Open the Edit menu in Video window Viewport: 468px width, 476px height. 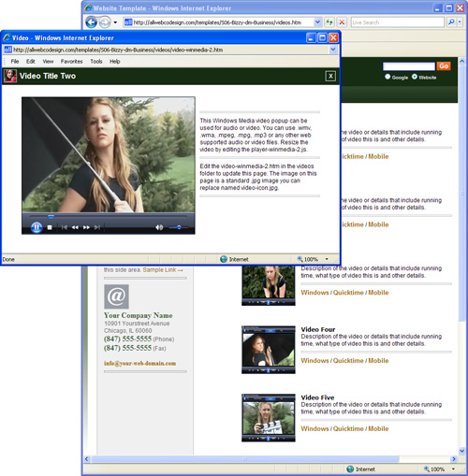tap(31, 62)
